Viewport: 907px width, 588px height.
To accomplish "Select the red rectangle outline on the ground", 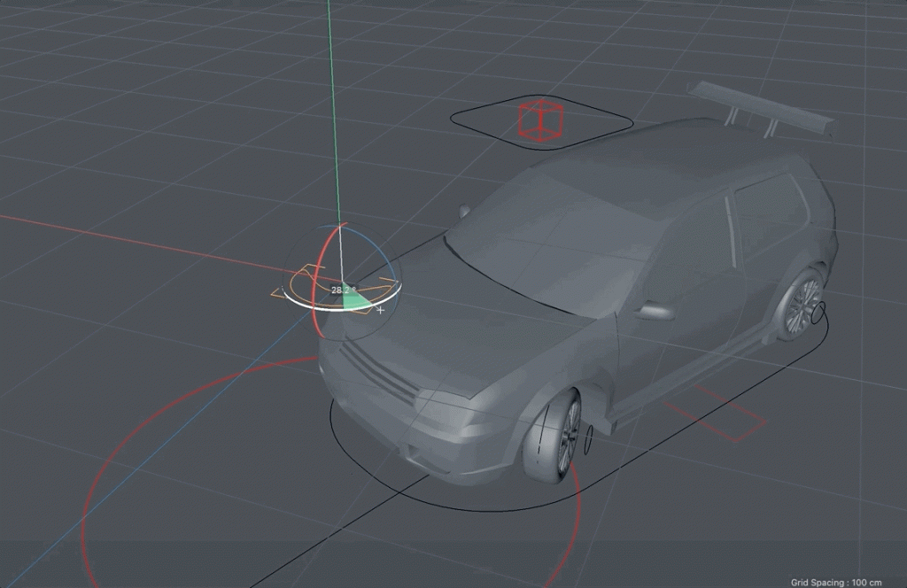I will (715, 414).
